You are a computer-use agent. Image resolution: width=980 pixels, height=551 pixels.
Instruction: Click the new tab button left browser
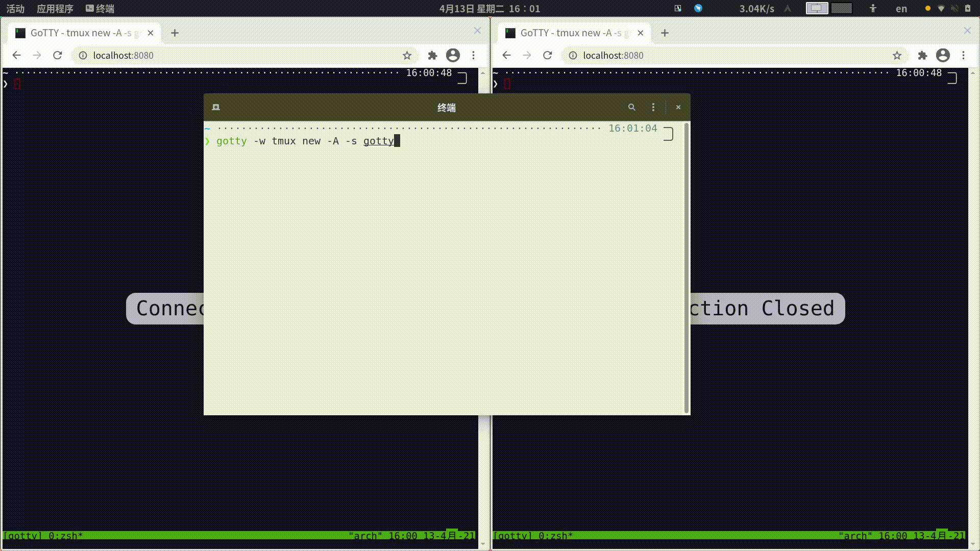click(x=175, y=32)
